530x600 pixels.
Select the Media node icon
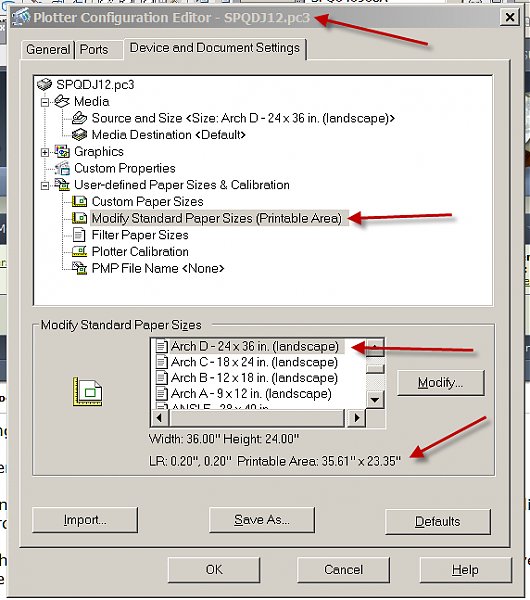click(x=62, y=101)
